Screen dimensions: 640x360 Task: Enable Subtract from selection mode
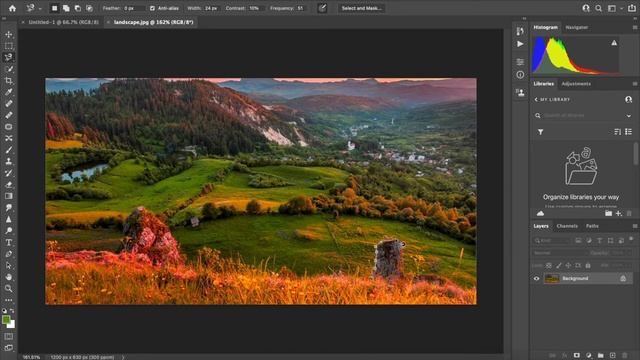(78, 8)
